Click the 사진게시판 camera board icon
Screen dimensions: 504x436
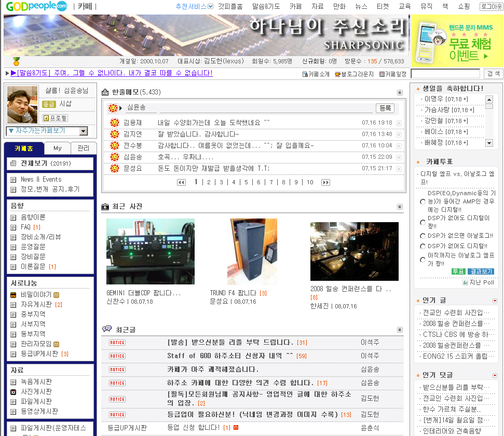13,392
